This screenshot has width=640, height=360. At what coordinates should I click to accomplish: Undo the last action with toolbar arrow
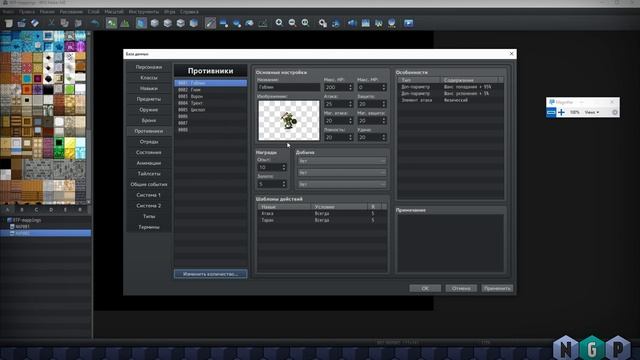click(x=94, y=23)
